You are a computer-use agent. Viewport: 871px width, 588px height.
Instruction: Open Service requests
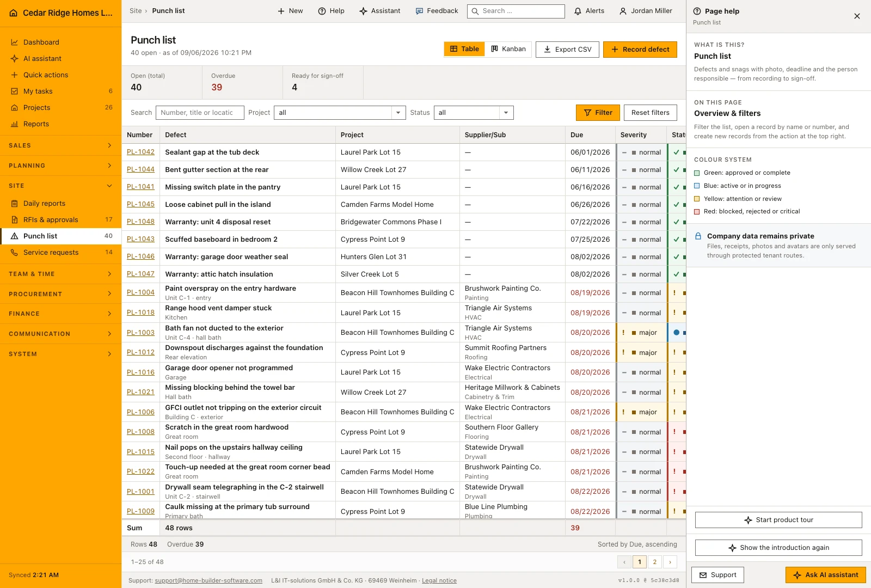pos(60,252)
